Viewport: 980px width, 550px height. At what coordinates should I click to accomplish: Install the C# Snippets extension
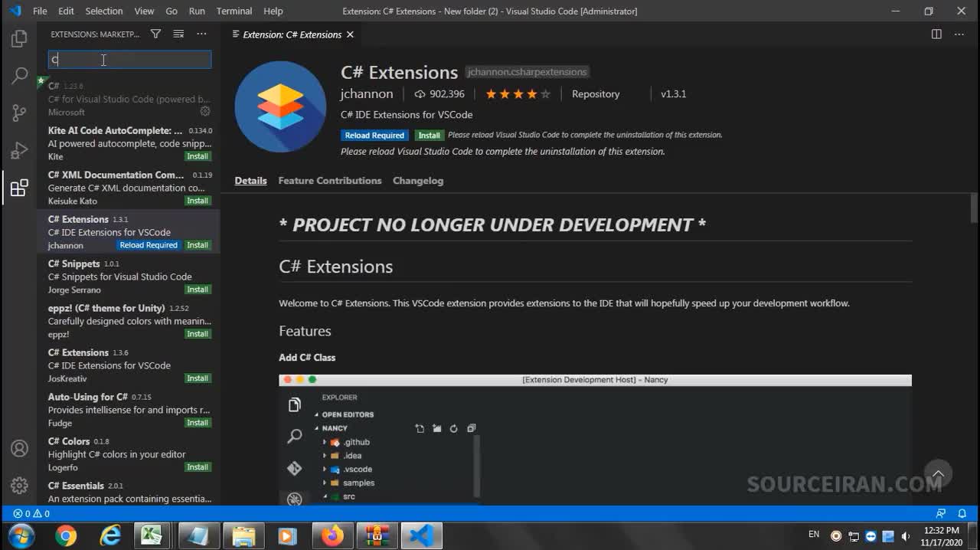click(x=198, y=290)
